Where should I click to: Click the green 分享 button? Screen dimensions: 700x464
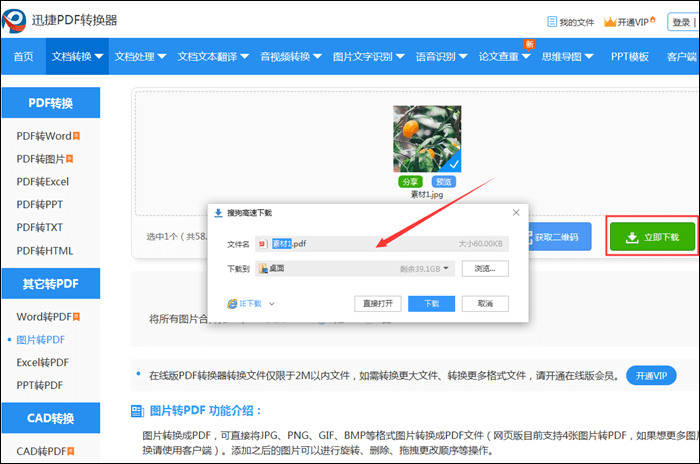[x=410, y=182]
